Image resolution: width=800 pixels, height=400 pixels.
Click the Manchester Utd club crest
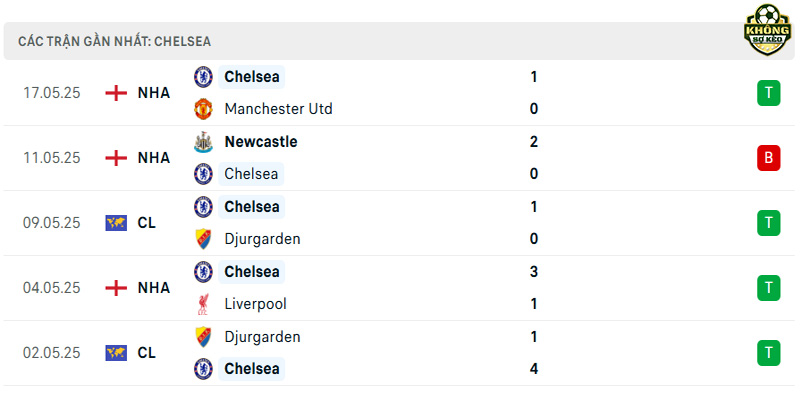pyautogui.click(x=204, y=109)
